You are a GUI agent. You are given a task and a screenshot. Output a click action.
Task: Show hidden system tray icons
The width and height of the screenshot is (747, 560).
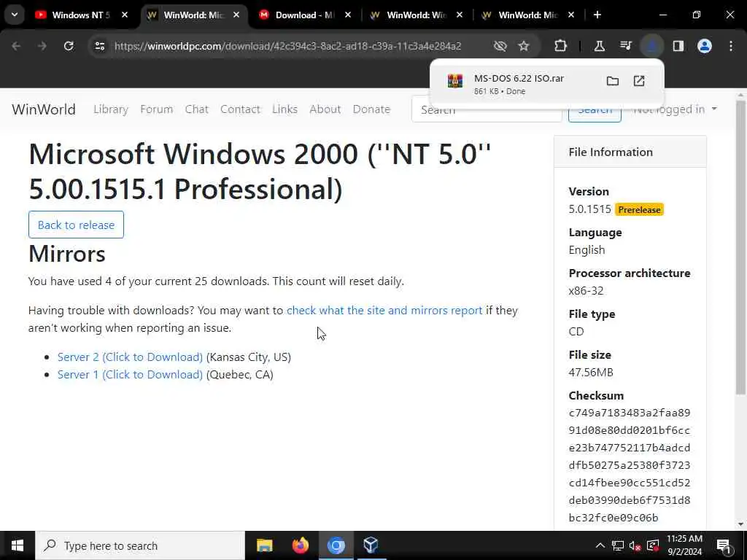pos(600,545)
